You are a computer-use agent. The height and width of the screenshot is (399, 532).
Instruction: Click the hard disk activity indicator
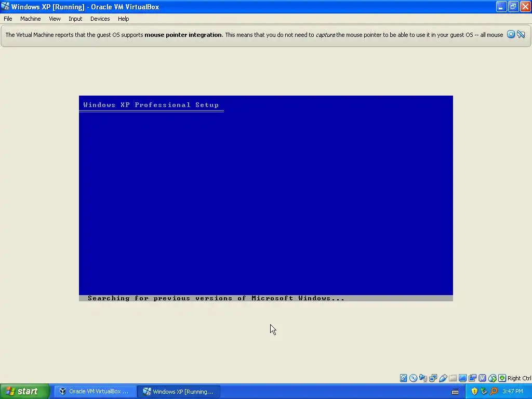click(403, 378)
